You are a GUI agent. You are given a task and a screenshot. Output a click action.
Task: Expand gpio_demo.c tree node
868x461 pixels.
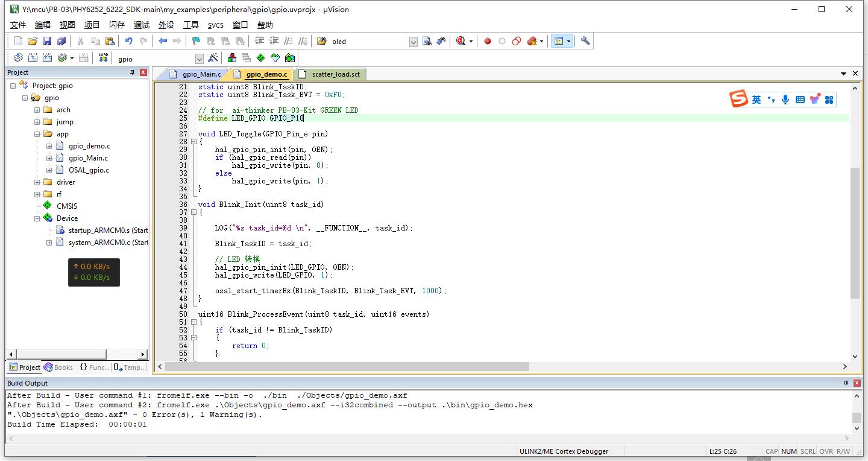(x=49, y=146)
